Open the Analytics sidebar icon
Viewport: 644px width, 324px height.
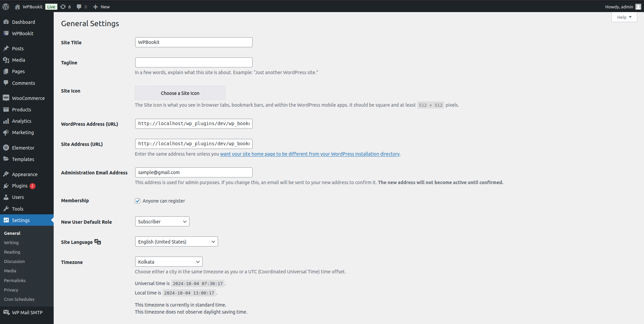pyautogui.click(x=6, y=121)
